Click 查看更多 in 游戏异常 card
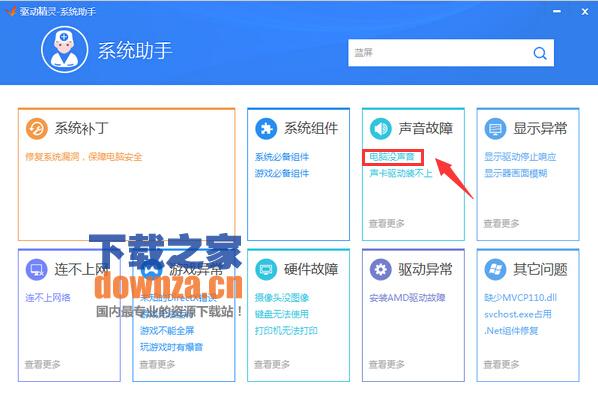Viewport: 598px width, 419px height. coord(158,364)
